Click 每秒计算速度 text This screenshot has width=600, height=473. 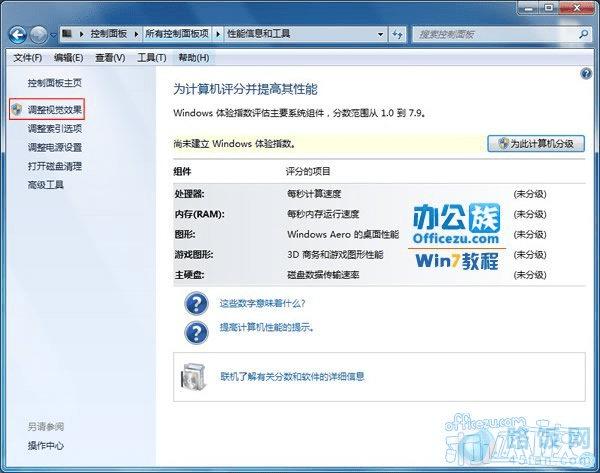tap(314, 194)
